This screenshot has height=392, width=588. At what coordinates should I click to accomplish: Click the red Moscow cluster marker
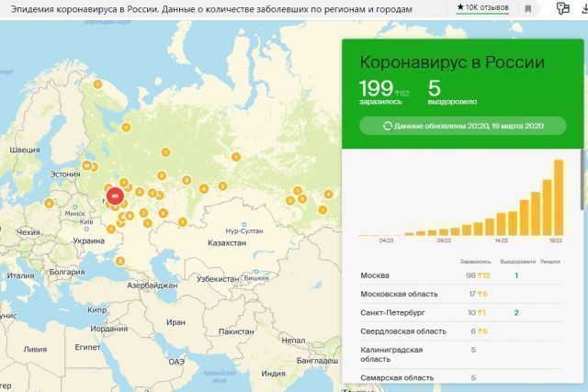(115, 196)
